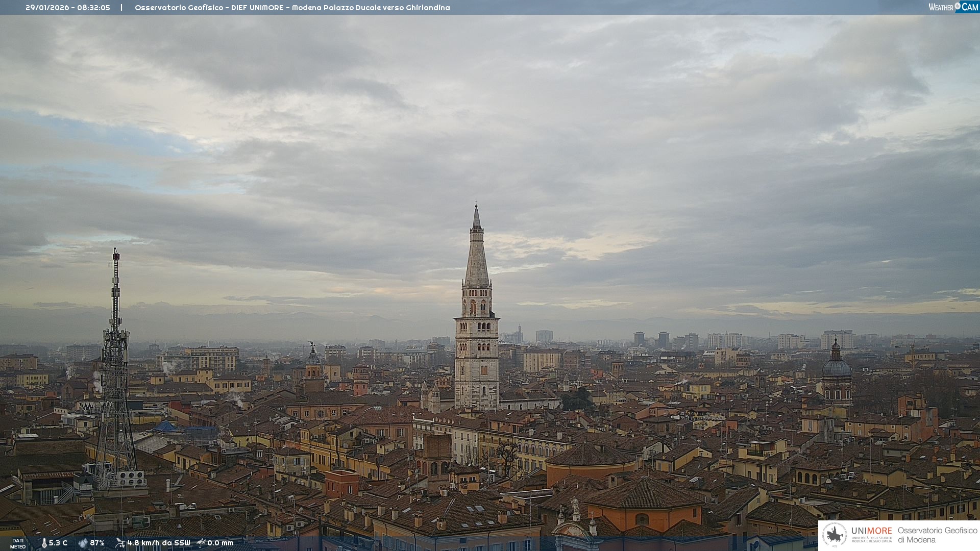Click the 0.0 mm rainfall value
980x551 pixels.
coord(220,543)
